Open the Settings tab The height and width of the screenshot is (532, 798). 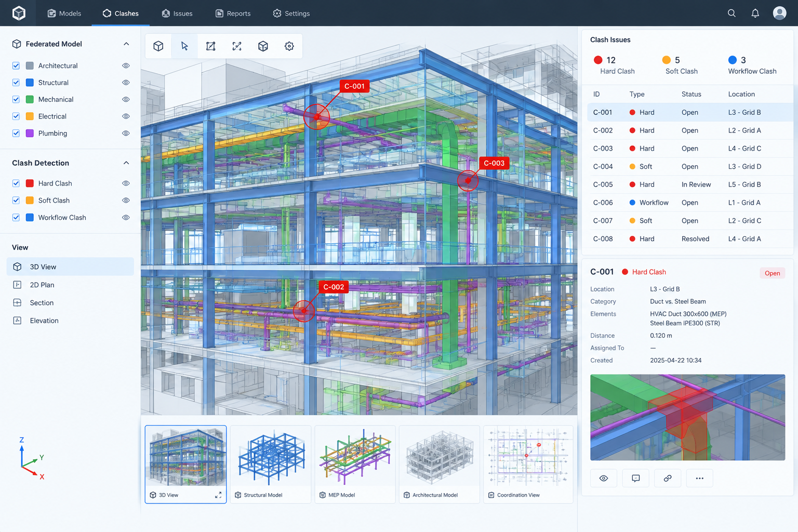click(x=291, y=14)
